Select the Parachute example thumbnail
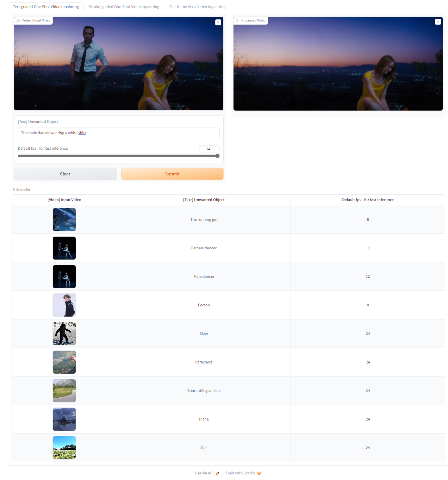448x480 pixels. coord(64,362)
